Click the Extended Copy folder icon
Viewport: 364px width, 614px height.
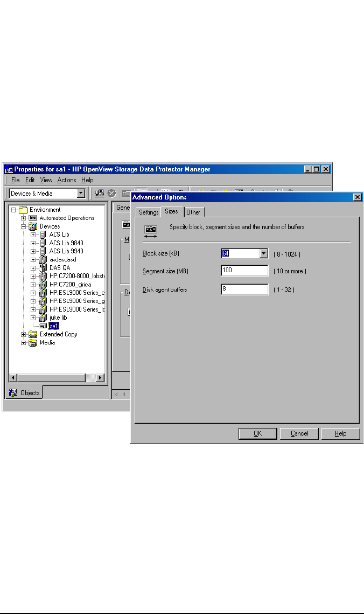[33, 334]
